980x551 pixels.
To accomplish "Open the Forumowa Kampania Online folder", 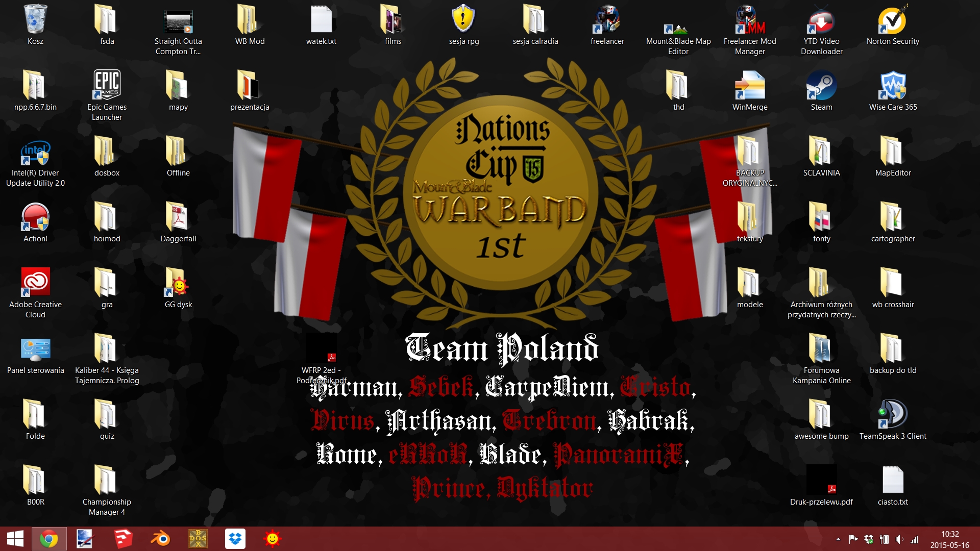I will click(x=821, y=359).
